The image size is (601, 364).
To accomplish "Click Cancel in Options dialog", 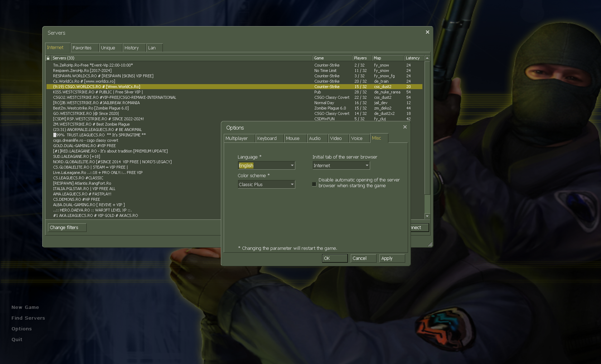I will click(x=363, y=258).
